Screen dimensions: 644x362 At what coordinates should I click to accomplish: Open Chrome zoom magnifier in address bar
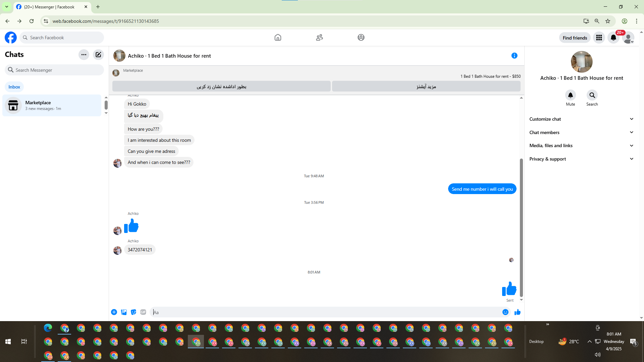point(597,21)
